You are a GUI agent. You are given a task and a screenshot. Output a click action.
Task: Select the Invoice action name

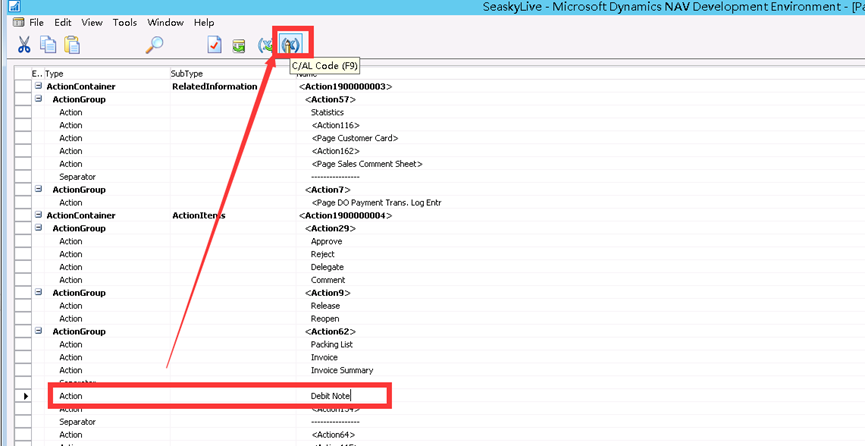pyautogui.click(x=324, y=357)
